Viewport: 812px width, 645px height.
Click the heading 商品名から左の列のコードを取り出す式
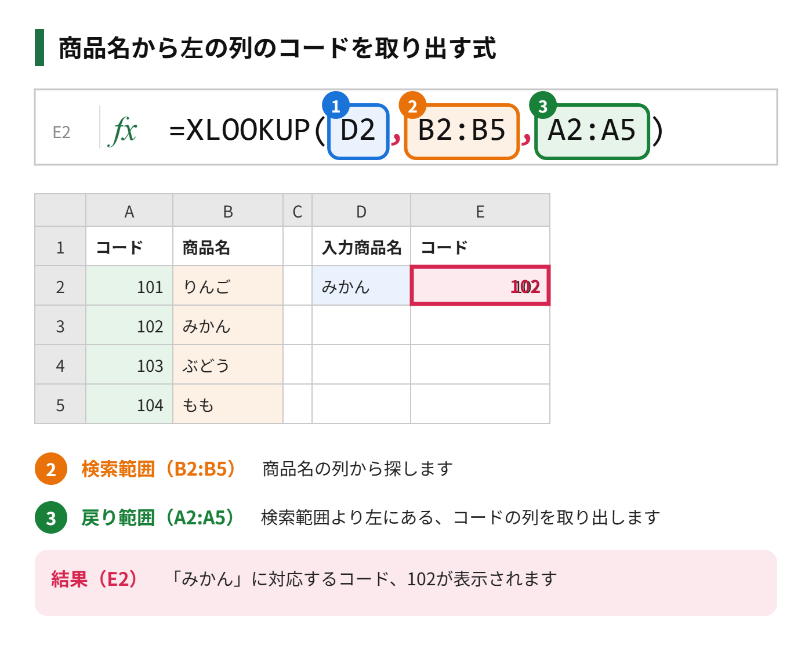point(277,48)
